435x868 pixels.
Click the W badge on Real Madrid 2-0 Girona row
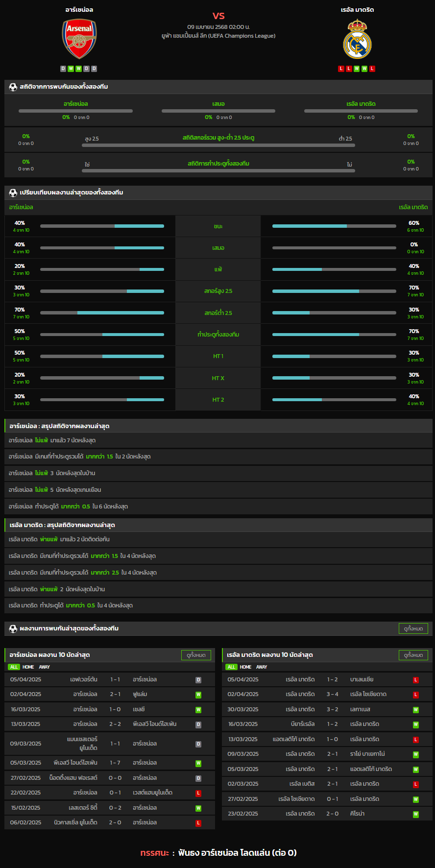pos(416,814)
